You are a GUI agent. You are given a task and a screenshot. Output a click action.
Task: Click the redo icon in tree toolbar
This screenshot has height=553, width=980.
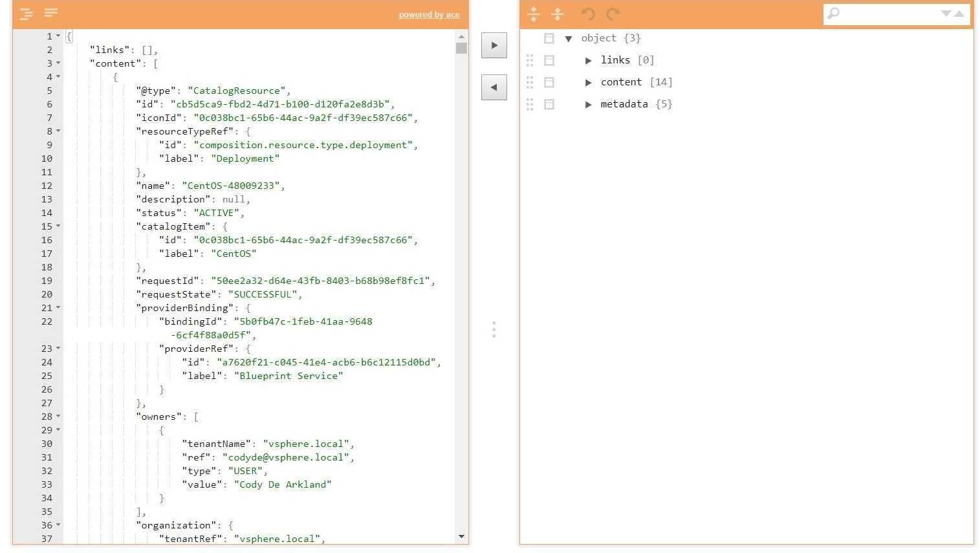(x=613, y=14)
